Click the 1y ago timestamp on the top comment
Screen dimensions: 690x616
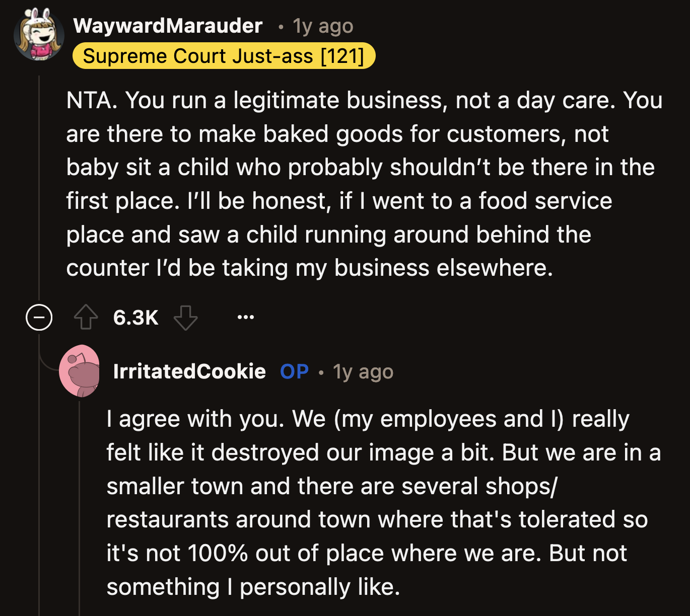click(x=321, y=26)
